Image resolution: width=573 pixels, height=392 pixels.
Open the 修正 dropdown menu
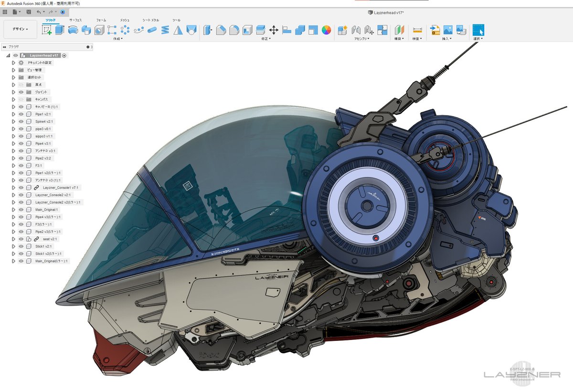[267, 39]
